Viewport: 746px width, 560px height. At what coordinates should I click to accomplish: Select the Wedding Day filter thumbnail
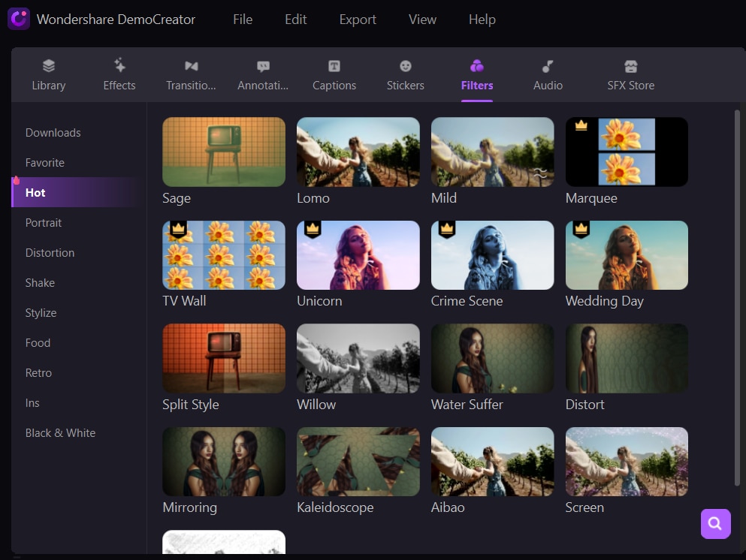627,254
